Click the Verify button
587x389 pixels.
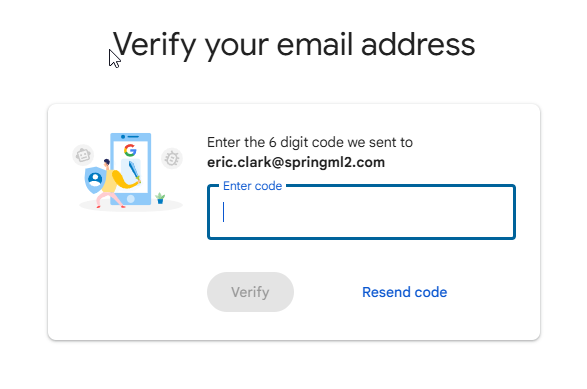(250, 292)
